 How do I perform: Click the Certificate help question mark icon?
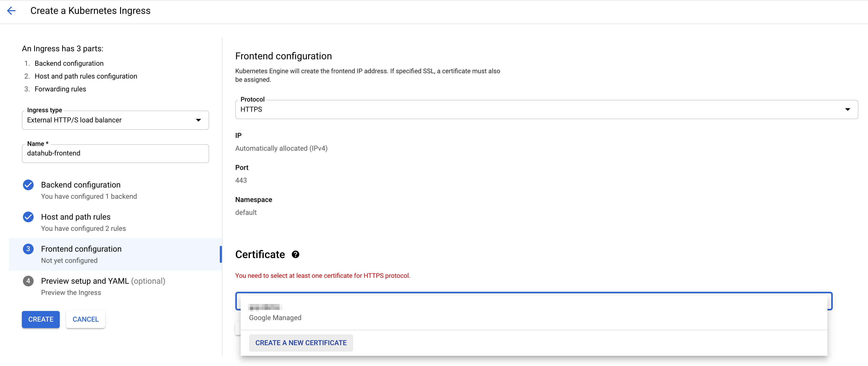pyautogui.click(x=296, y=254)
